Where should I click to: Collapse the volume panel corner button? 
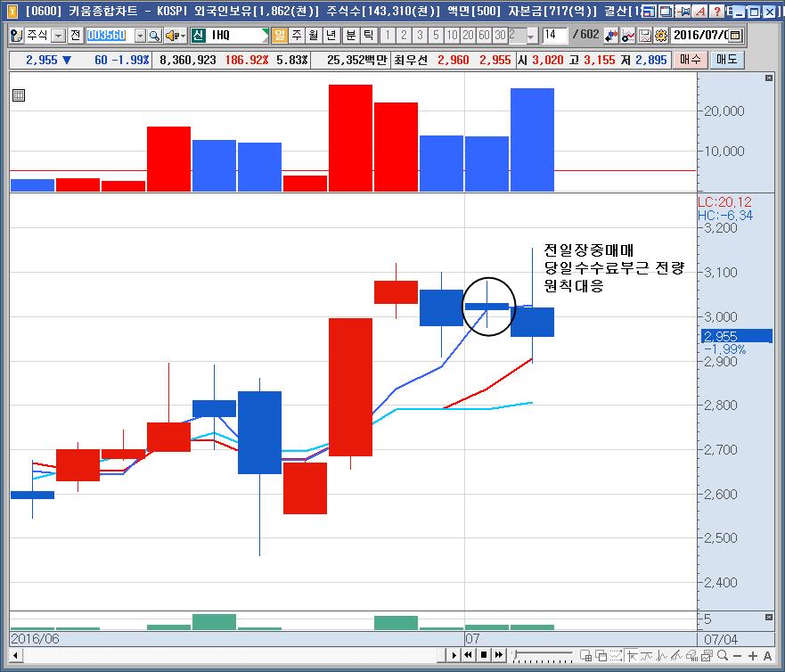tap(769, 78)
